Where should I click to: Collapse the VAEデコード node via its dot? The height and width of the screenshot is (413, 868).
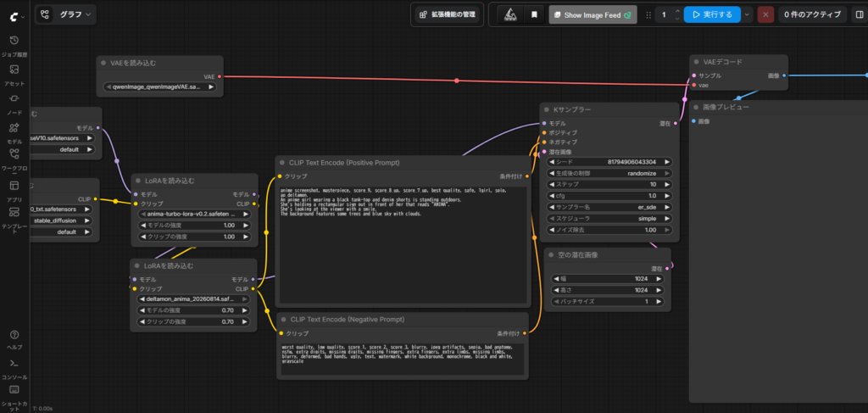pyautogui.click(x=696, y=62)
